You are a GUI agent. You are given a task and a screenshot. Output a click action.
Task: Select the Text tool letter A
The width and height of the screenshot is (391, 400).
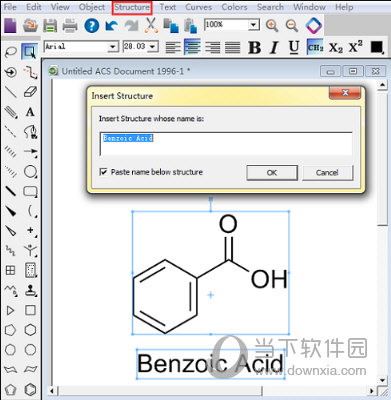point(30,112)
